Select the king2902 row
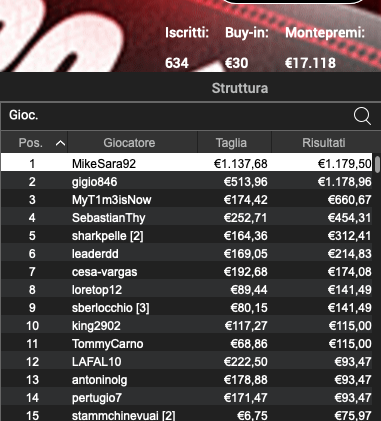This screenshot has width=381, height=421. tap(187, 325)
